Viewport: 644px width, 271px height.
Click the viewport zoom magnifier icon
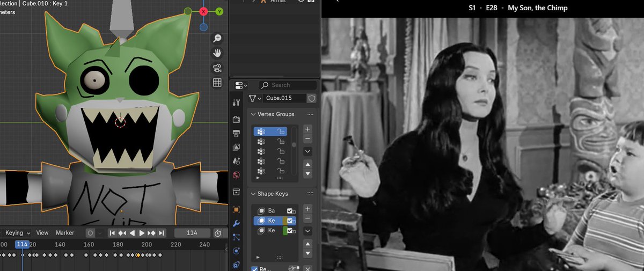[217, 39]
